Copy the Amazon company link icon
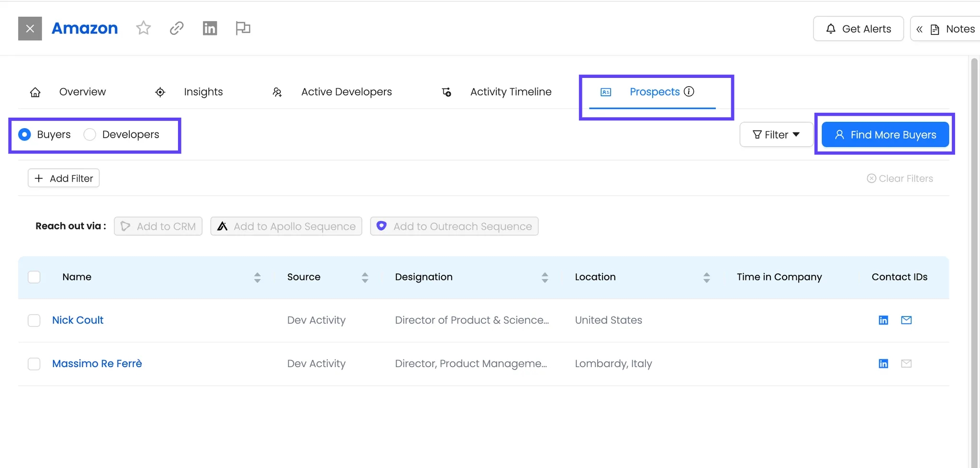The width and height of the screenshot is (980, 468). (177, 28)
